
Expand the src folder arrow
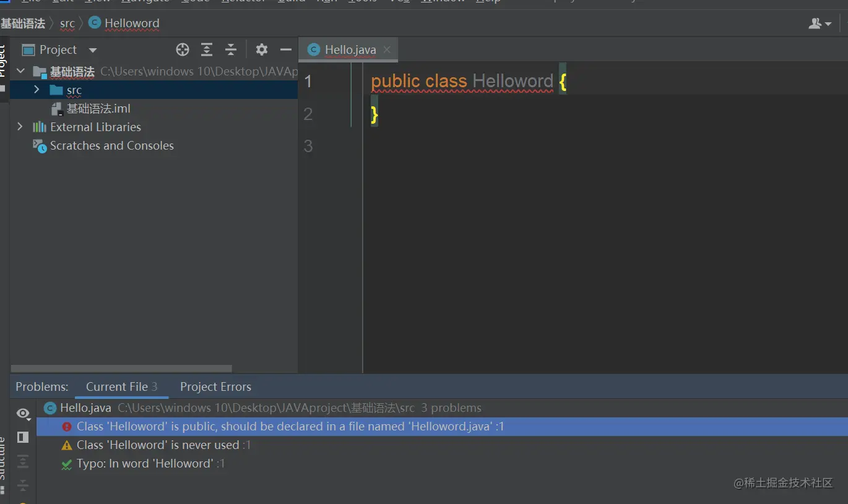37,90
